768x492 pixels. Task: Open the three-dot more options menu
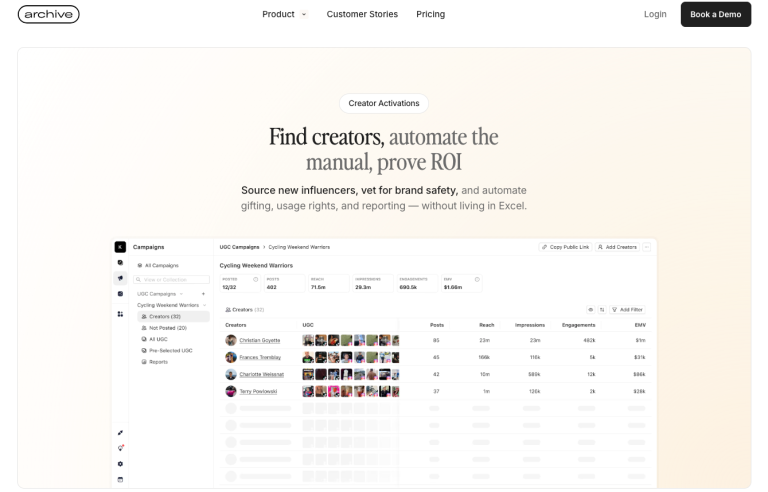pos(647,247)
